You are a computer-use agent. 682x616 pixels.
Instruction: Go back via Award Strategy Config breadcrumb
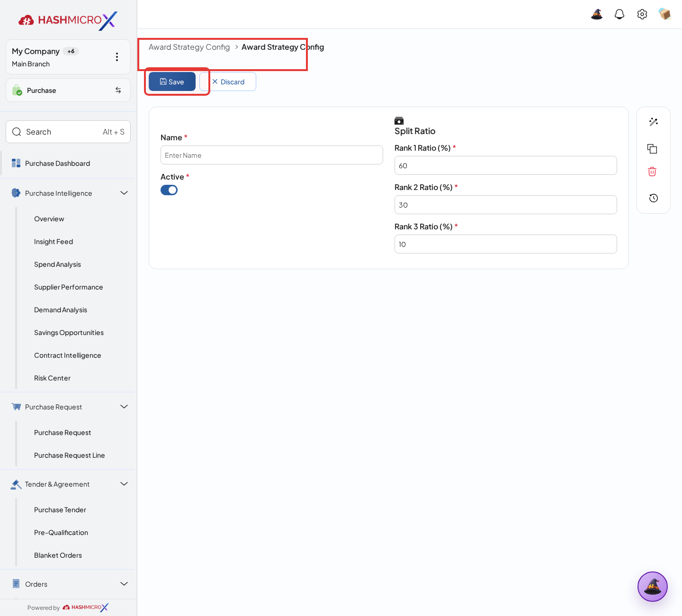pyautogui.click(x=189, y=47)
